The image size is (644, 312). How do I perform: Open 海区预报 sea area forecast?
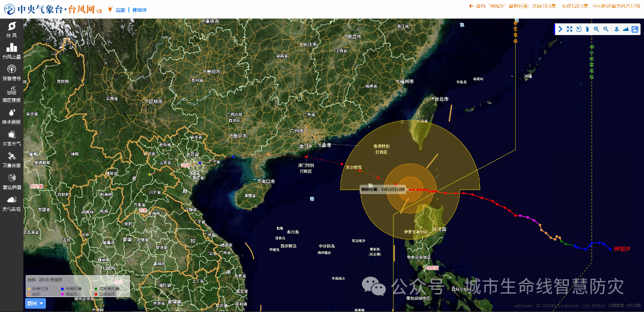tap(11, 94)
